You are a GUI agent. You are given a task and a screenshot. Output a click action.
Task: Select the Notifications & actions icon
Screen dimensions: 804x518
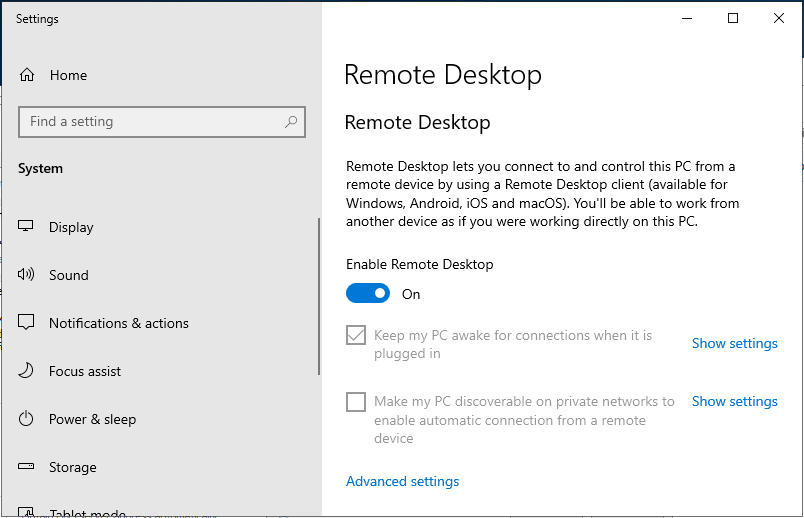click(x=26, y=323)
